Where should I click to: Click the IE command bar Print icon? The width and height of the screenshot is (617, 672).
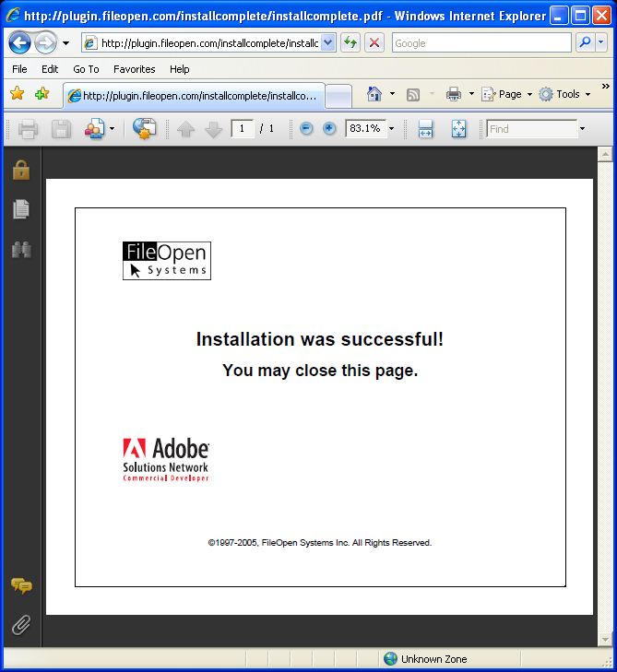454,94
